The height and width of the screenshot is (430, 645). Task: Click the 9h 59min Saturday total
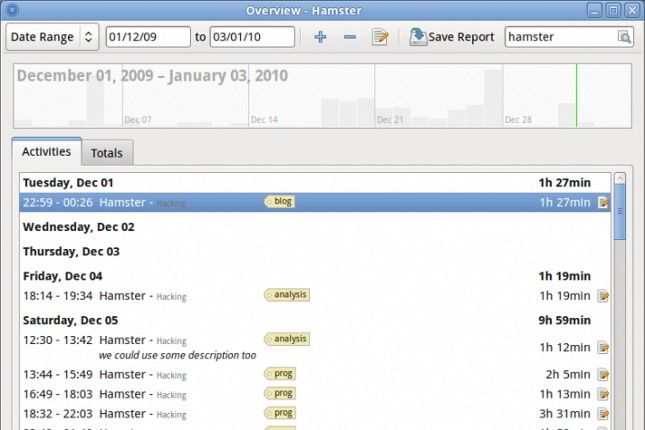pyautogui.click(x=564, y=320)
